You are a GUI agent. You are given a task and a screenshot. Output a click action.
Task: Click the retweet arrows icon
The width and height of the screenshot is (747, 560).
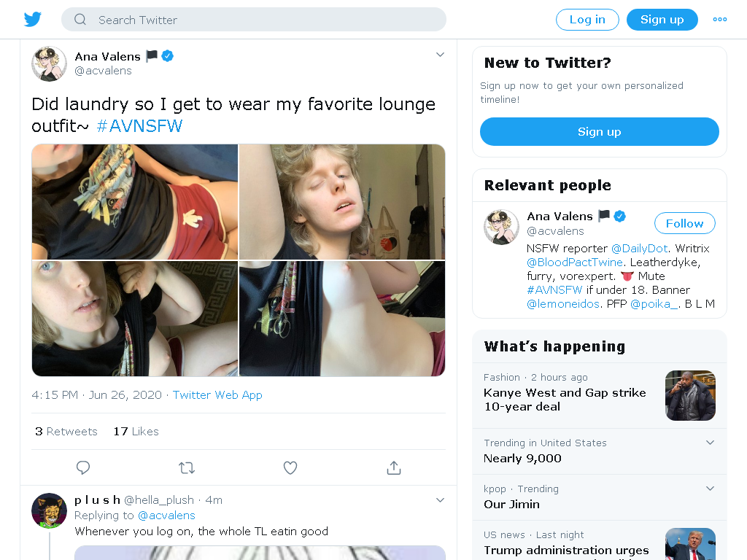pos(187,467)
